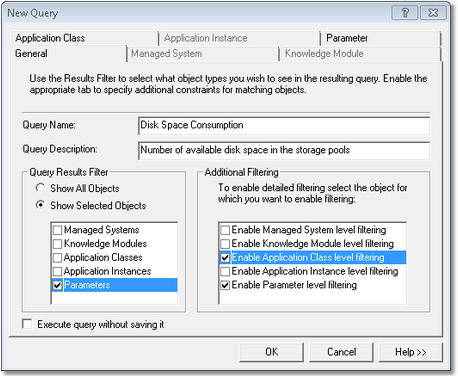Close the New Query dialog window
This screenshot has height=378, width=458.
tap(433, 13)
